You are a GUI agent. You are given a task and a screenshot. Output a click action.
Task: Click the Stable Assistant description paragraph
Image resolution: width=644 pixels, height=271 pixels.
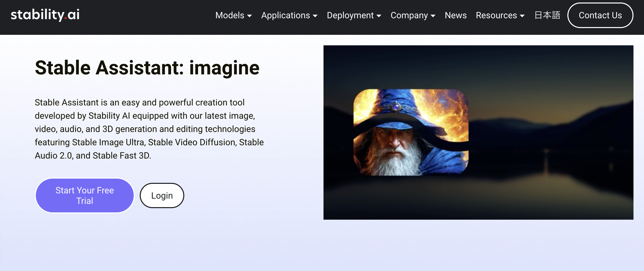(149, 129)
